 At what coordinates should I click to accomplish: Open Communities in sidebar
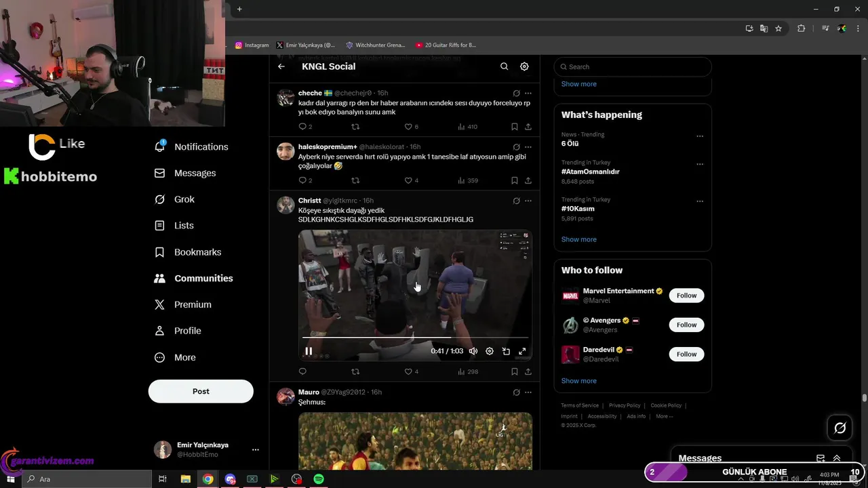pyautogui.click(x=193, y=278)
